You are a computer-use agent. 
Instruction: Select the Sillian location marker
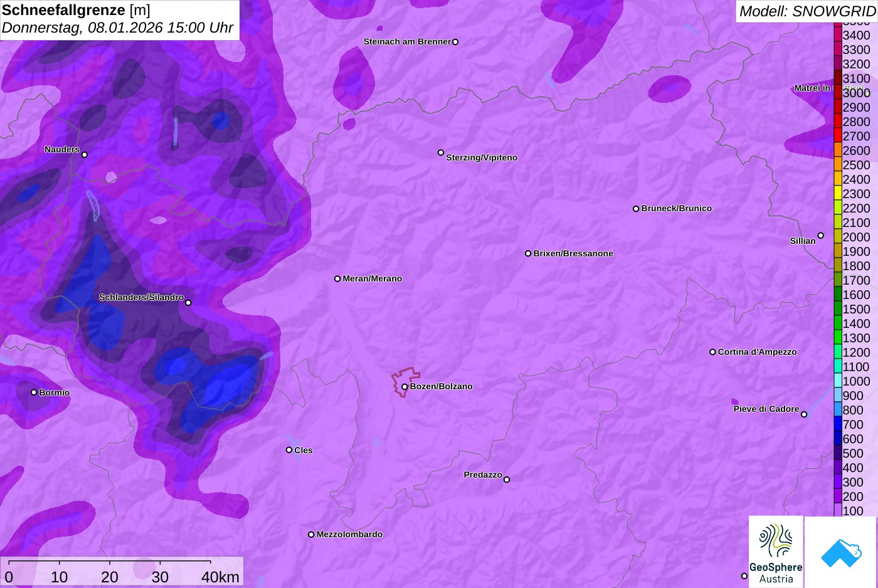click(x=821, y=236)
